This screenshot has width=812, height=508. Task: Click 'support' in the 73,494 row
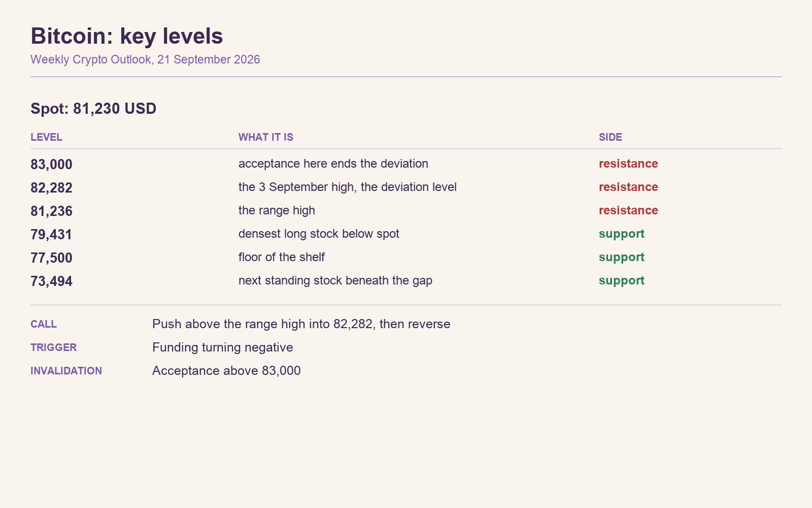click(622, 281)
